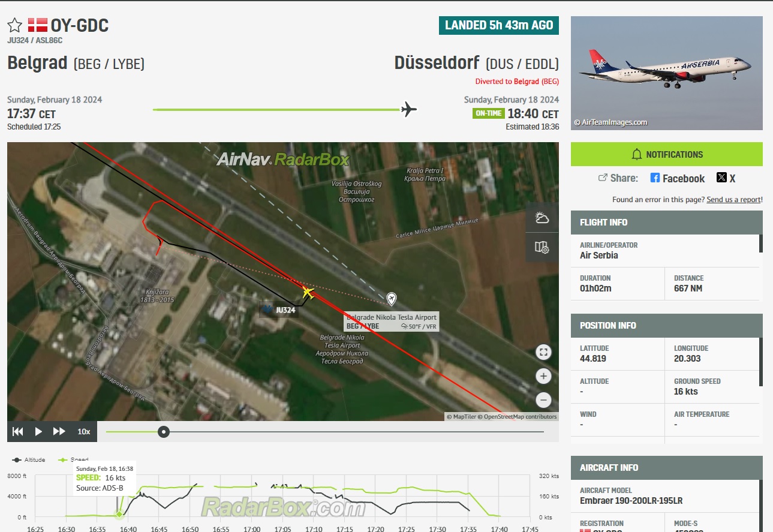This screenshot has width=773, height=532.
Task: Open the map weather layer icon
Action: click(542, 218)
